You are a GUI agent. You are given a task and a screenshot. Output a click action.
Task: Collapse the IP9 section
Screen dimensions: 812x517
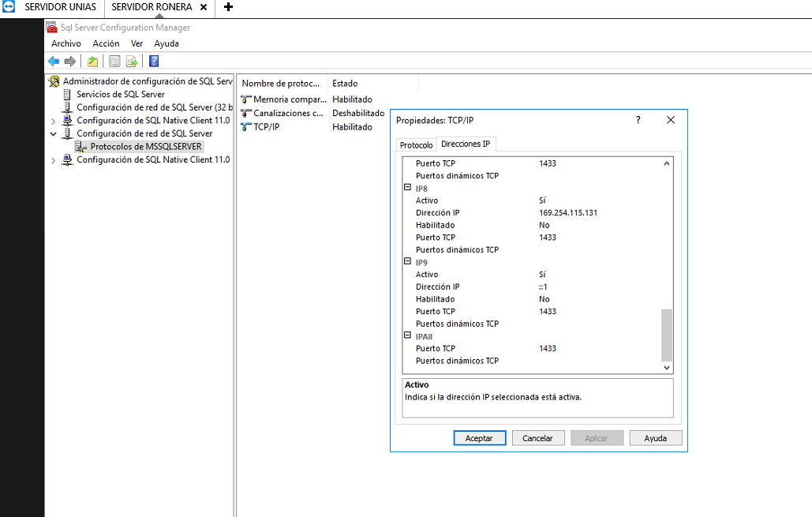[407, 261]
